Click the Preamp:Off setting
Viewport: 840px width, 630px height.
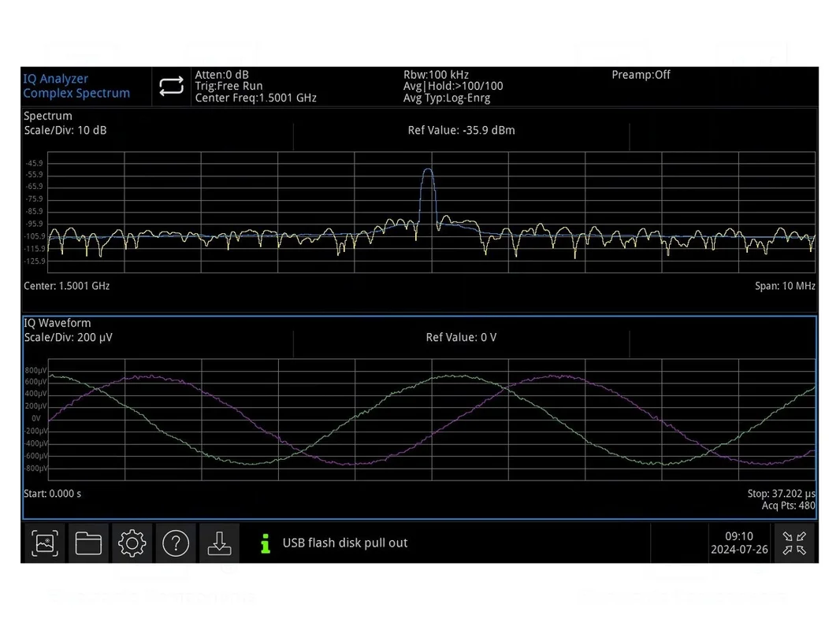click(x=641, y=75)
